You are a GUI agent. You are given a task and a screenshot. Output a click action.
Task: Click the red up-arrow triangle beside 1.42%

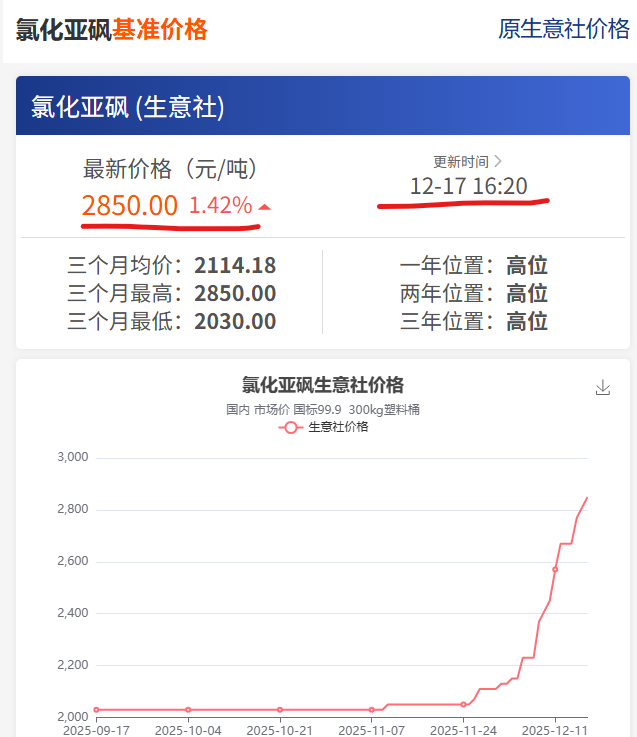[264, 207]
